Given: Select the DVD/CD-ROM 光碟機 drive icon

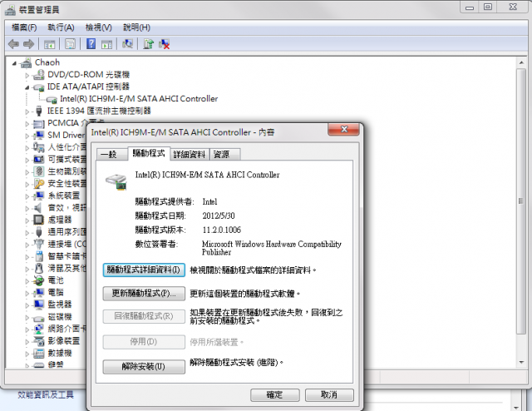Looking at the screenshot, I should pyautogui.click(x=39, y=75).
